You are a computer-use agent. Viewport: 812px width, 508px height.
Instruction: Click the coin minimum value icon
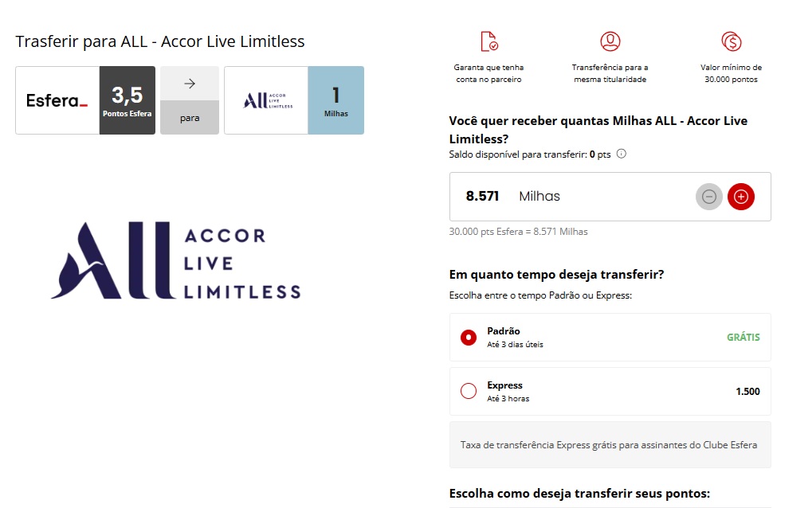tap(731, 41)
